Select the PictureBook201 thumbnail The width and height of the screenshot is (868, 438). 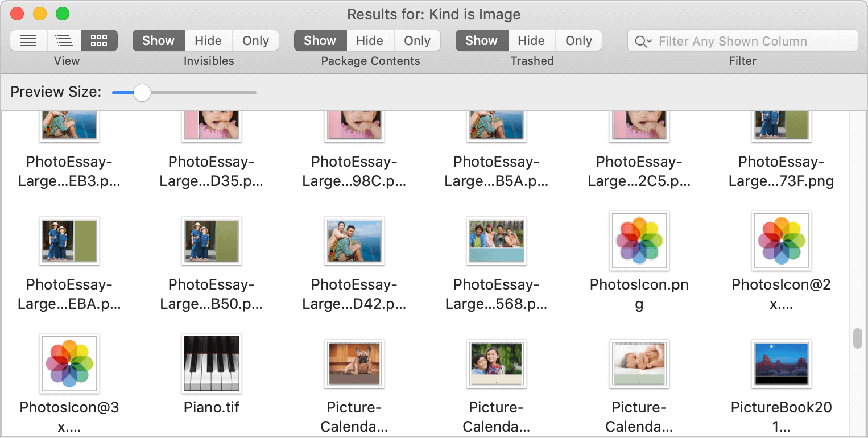pyautogui.click(x=781, y=363)
